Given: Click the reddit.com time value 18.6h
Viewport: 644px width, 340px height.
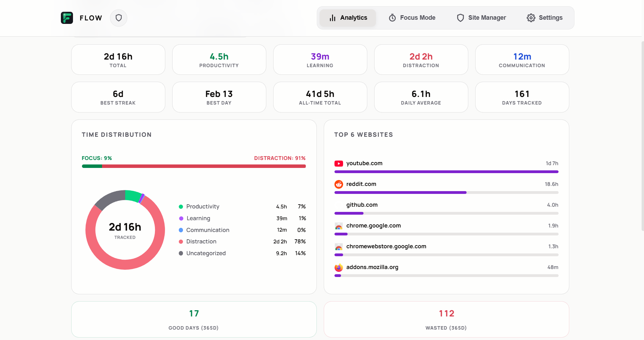Looking at the screenshot, I should pos(551,184).
